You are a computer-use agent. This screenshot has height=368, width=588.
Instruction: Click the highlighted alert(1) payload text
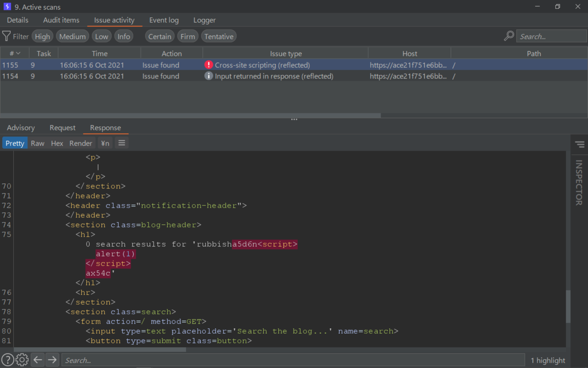pos(116,254)
